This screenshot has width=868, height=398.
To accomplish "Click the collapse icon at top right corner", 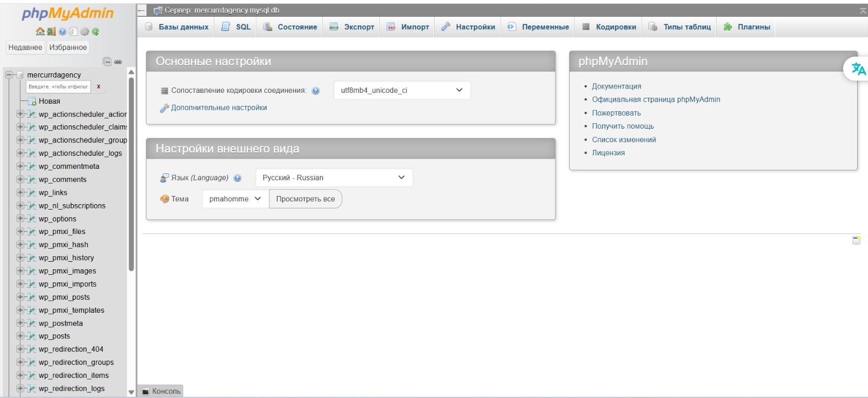I will click(x=863, y=10).
